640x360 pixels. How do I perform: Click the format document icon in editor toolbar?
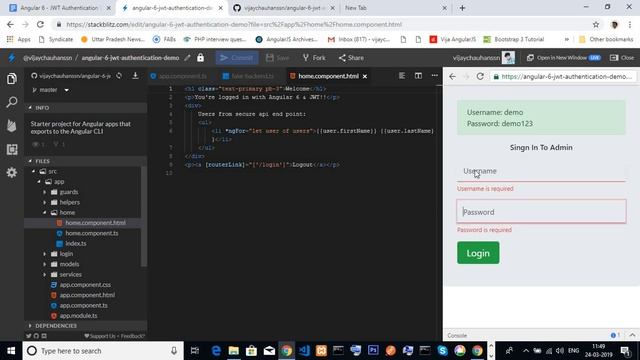pyautogui.click(x=402, y=76)
